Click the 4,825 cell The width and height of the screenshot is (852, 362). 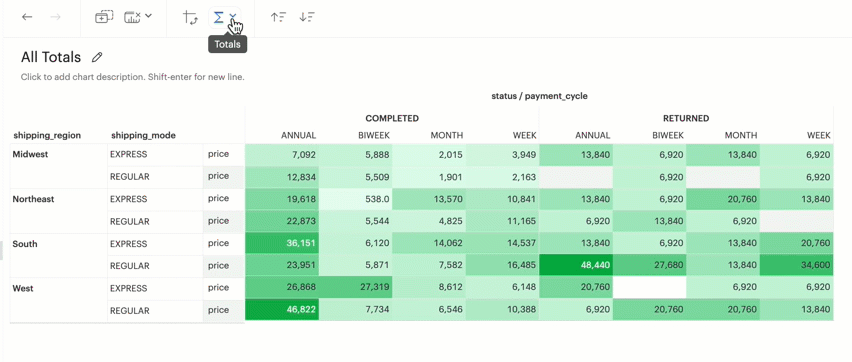pos(429,222)
